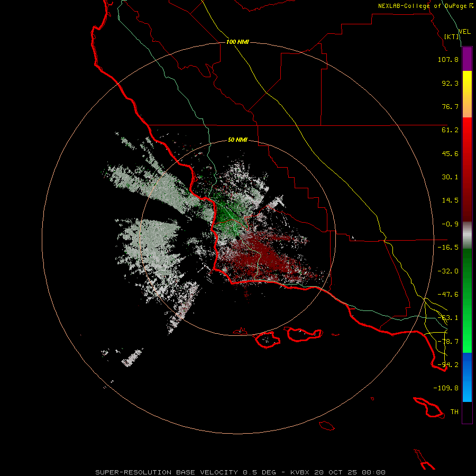Click the -16.5 velocity scale value
Image resolution: width=476 pixels, height=476 pixels.
coord(448,248)
